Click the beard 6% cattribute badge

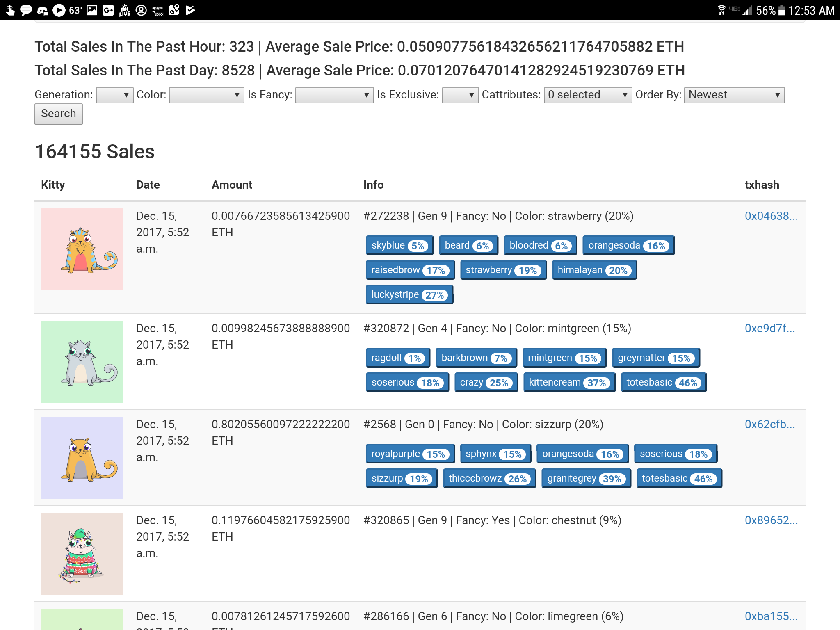coord(468,245)
